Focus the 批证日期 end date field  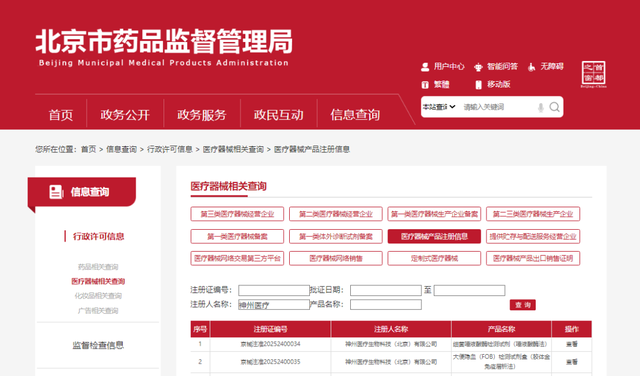(x=469, y=290)
